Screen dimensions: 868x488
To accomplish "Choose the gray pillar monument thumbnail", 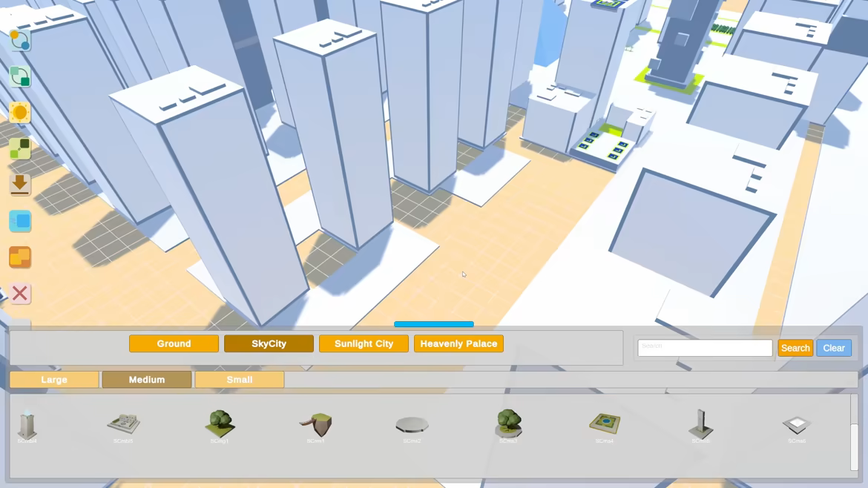I will point(700,426).
